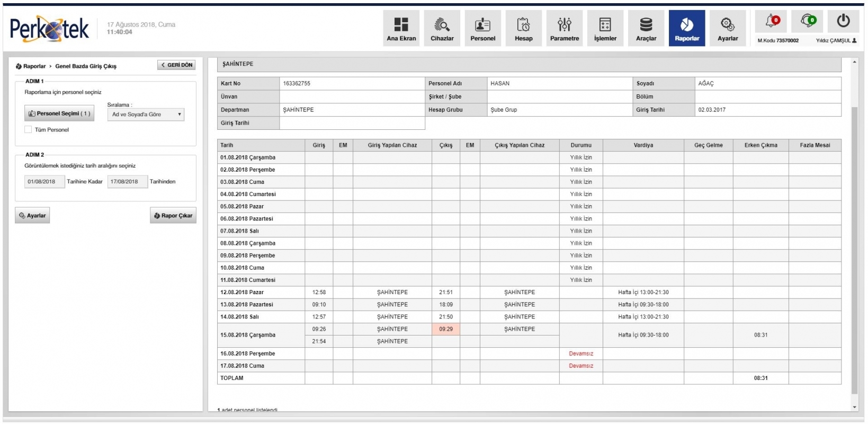Screen dimensions: 868x424
Task: Open the Hesap icon
Action: coord(523,28)
